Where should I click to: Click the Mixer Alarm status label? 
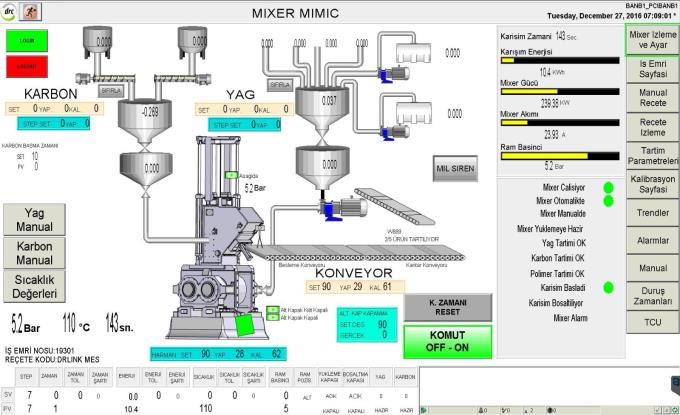point(570,318)
